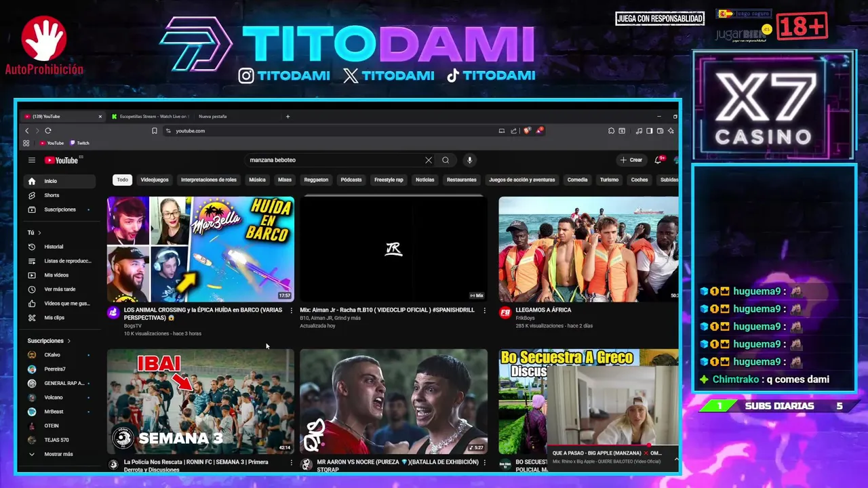
Task: Expand the miniplayer chevron at bottom right
Action: coord(676,460)
